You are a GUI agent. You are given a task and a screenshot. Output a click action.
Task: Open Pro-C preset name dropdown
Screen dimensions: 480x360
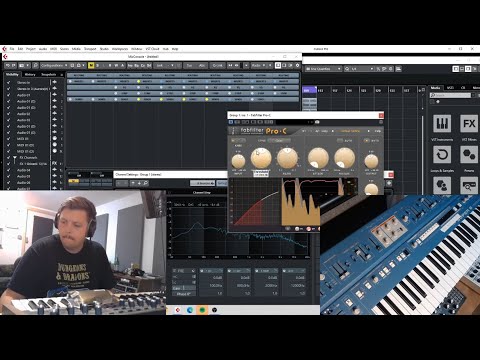[350, 131]
